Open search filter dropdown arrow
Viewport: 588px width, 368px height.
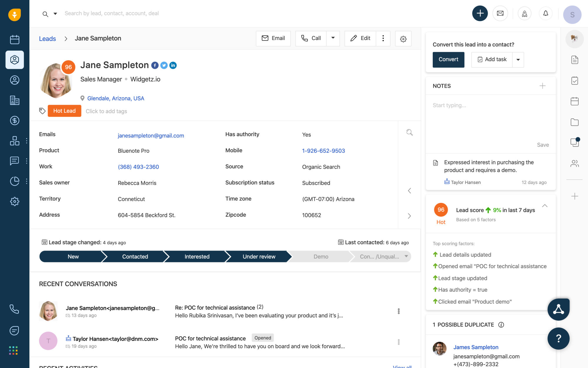55,14
